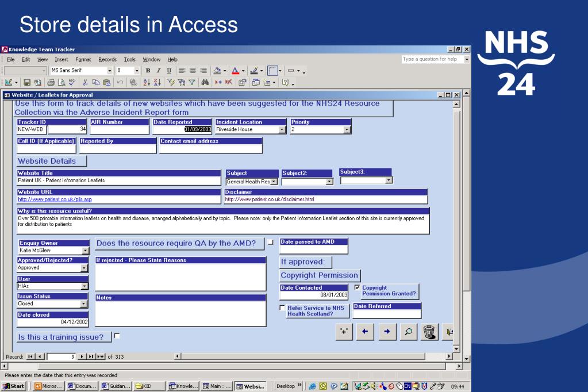Click the Delete Record toolbar icon
588x392 pixels.
click(x=228, y=83)
